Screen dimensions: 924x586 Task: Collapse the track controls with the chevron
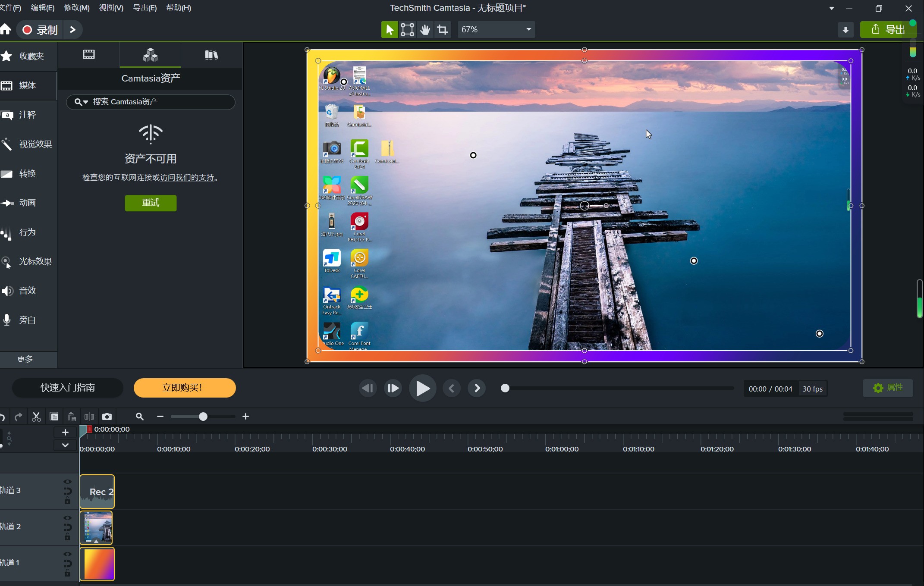click(65, 445)
